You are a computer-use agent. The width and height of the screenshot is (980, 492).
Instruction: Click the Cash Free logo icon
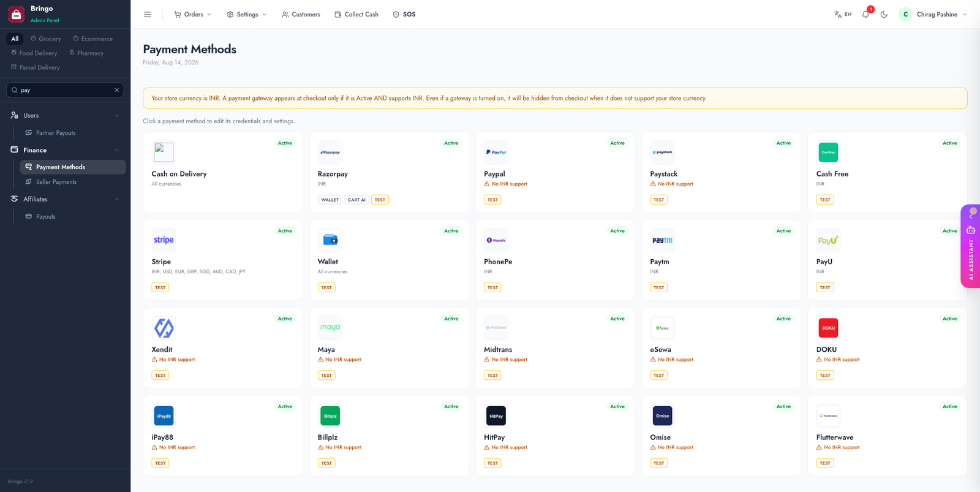828,152
